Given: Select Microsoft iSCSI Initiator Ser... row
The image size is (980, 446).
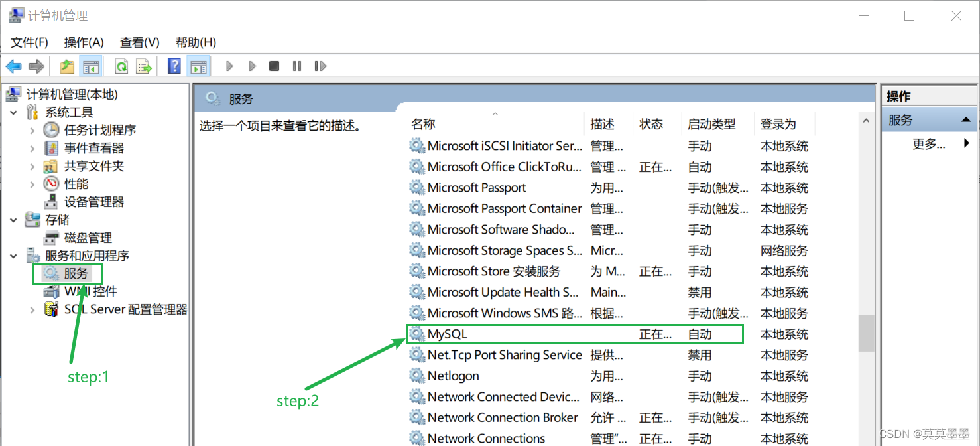Looking at the screenshot, I should (x=610, y=146).
